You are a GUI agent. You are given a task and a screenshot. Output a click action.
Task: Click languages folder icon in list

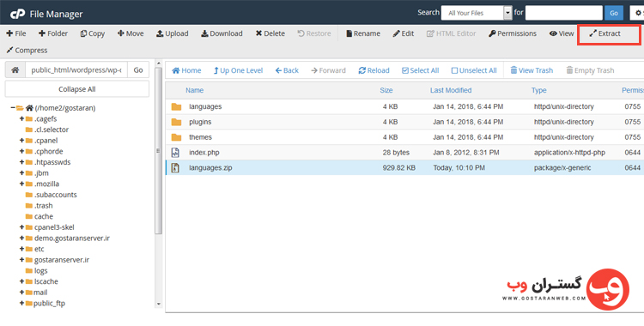coord(176,106)
